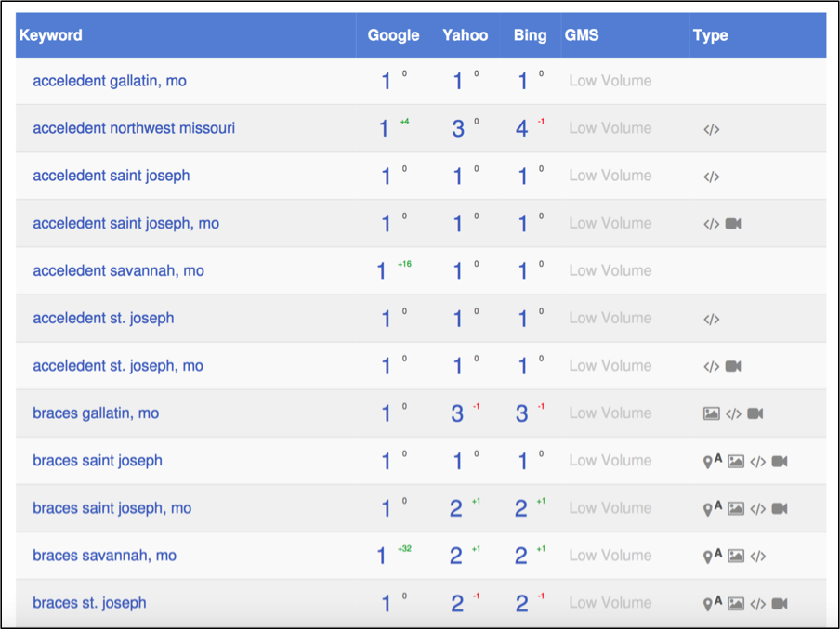Image resolution: width=840 pixels, height=629 pixels.
Task: Sort by Google column header
Action: 393,35
